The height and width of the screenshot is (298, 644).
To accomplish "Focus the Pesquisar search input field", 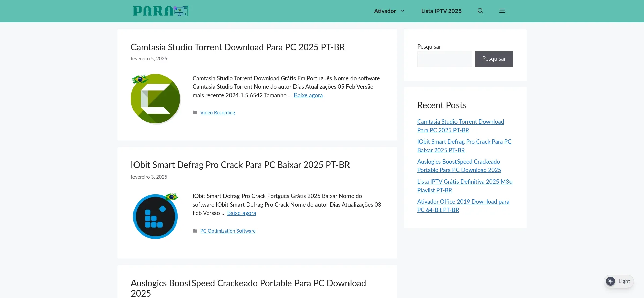I will click(444, 59).
